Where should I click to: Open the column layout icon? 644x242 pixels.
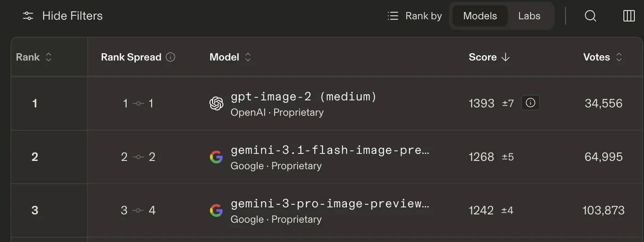tap(629, 16)
